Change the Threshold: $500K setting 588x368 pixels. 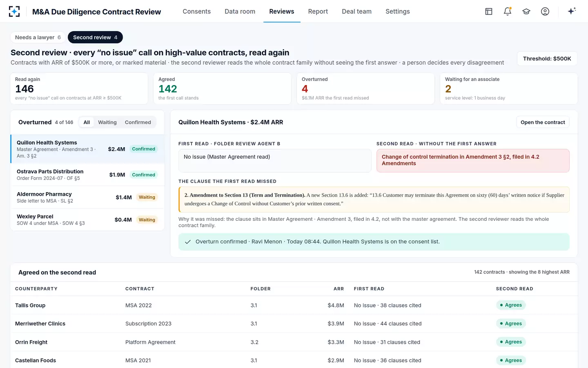point(547,58)
